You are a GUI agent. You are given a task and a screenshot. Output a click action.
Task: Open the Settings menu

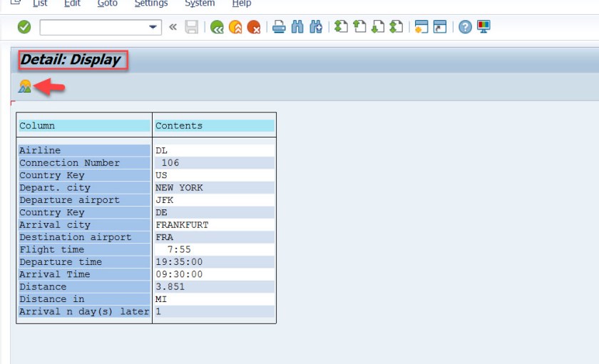151,4
